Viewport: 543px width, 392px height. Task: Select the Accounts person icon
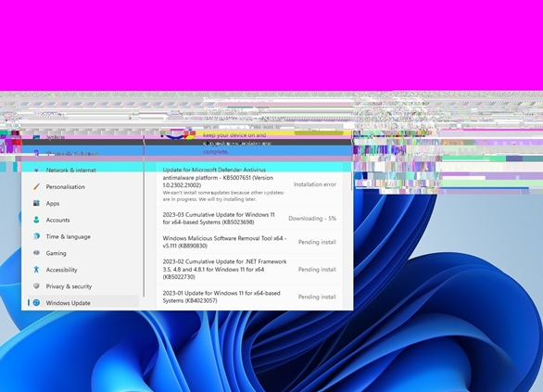tap(36, 220)
